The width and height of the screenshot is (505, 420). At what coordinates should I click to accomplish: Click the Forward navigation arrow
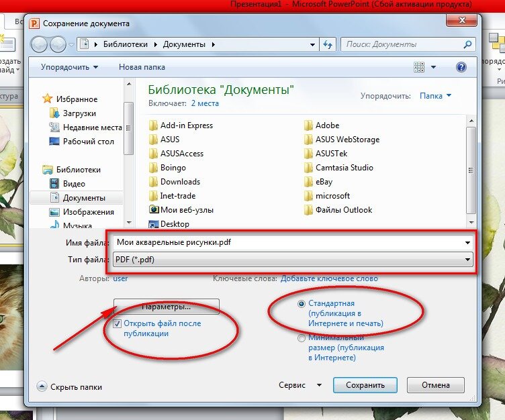[x=58, y=44]
